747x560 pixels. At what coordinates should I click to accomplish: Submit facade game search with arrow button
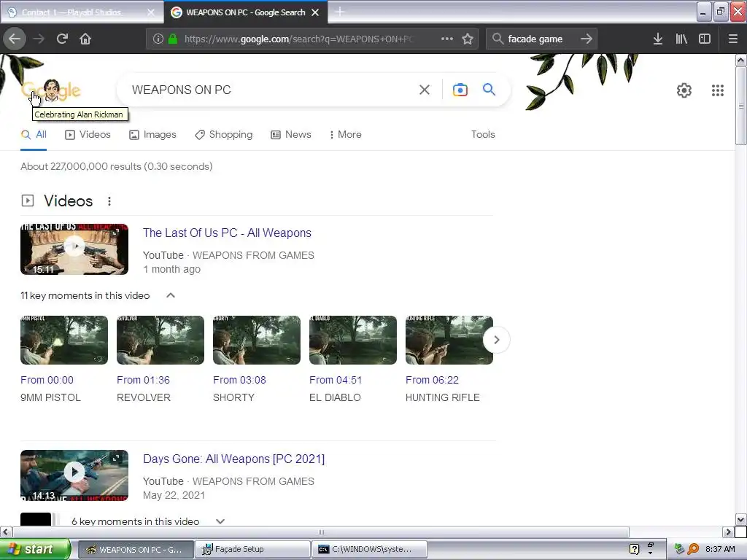click(x=587, y=39)
